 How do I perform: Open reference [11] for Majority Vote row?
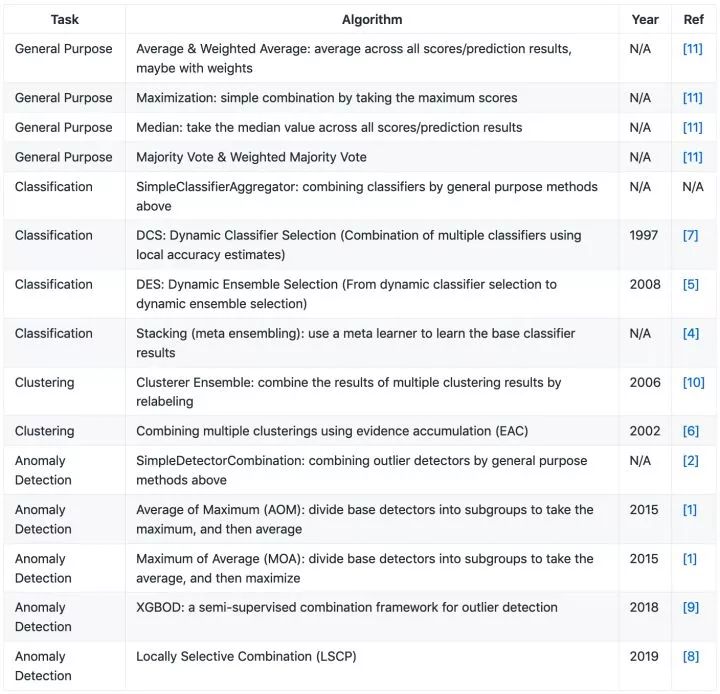click(x=692, y=157)
